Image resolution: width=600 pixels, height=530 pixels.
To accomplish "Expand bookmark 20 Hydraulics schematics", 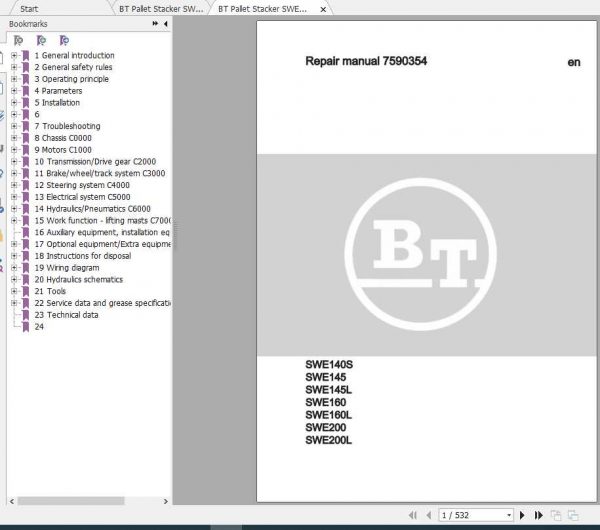I will click(x=14, y=280).
